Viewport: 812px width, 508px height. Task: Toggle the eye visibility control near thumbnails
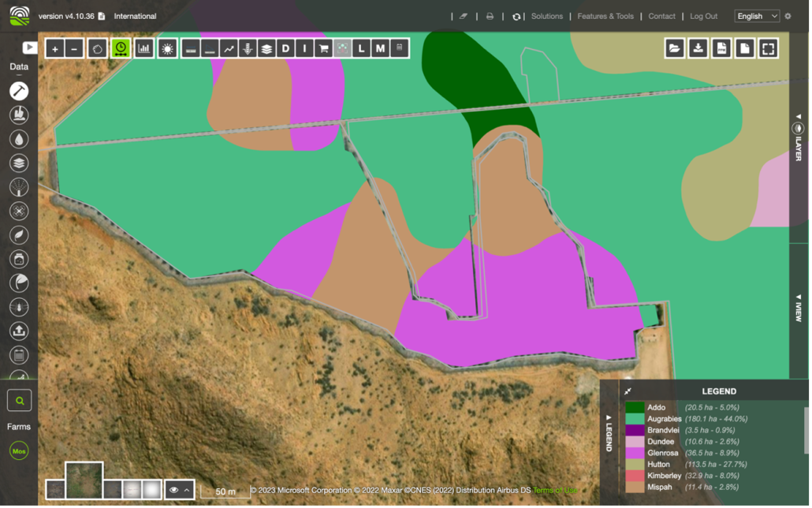pyautogui.click(x=173, y=489)
